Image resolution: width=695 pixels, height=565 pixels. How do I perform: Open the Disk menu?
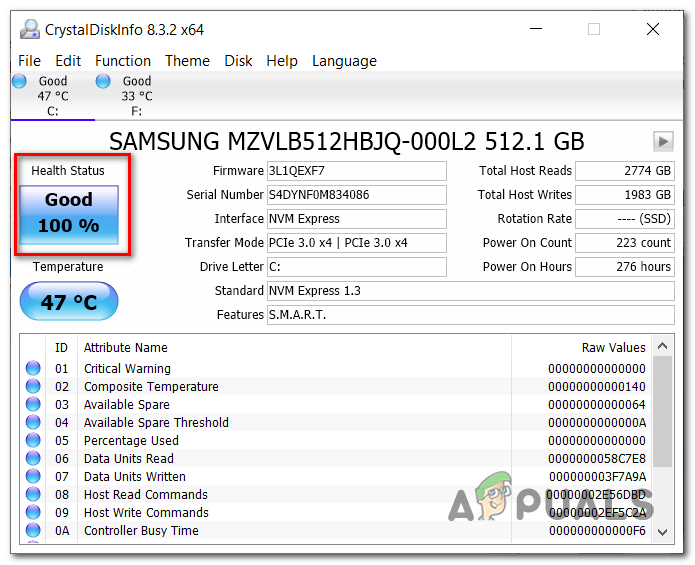(x=238, y=61)
